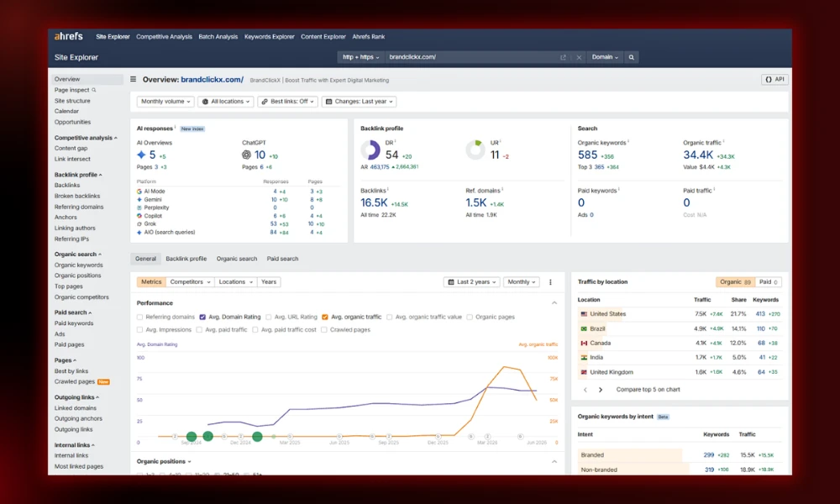This screenshot has height=504, width=840.
Task: Click the Google AI Mode icon
Action: (139, 192)
